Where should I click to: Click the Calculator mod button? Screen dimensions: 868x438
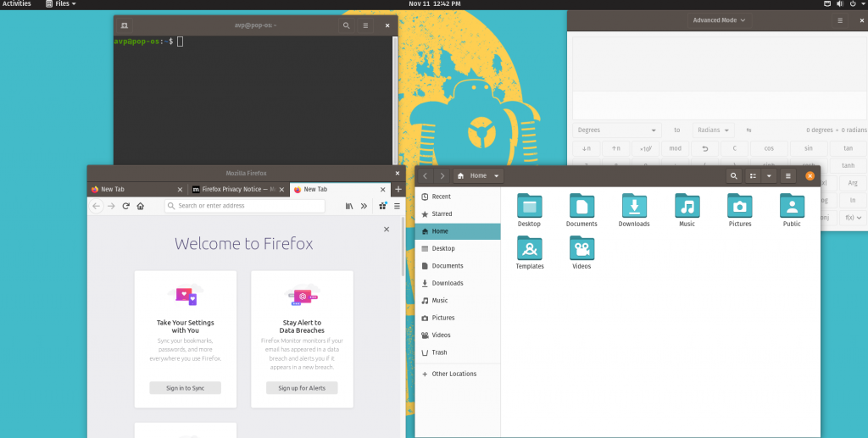[675, 148]
